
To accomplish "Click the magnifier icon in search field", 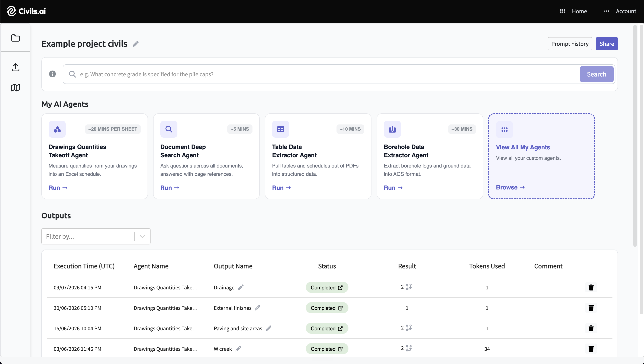I will [x=72, y=74].
